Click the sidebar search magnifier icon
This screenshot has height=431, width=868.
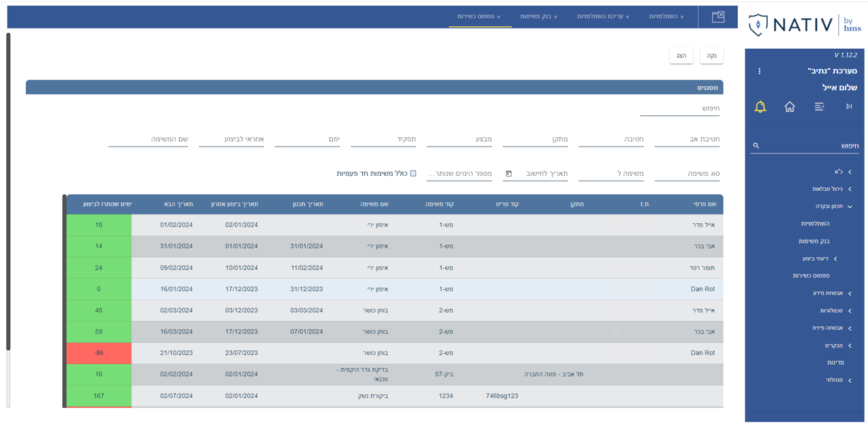(x=756, y=146)
